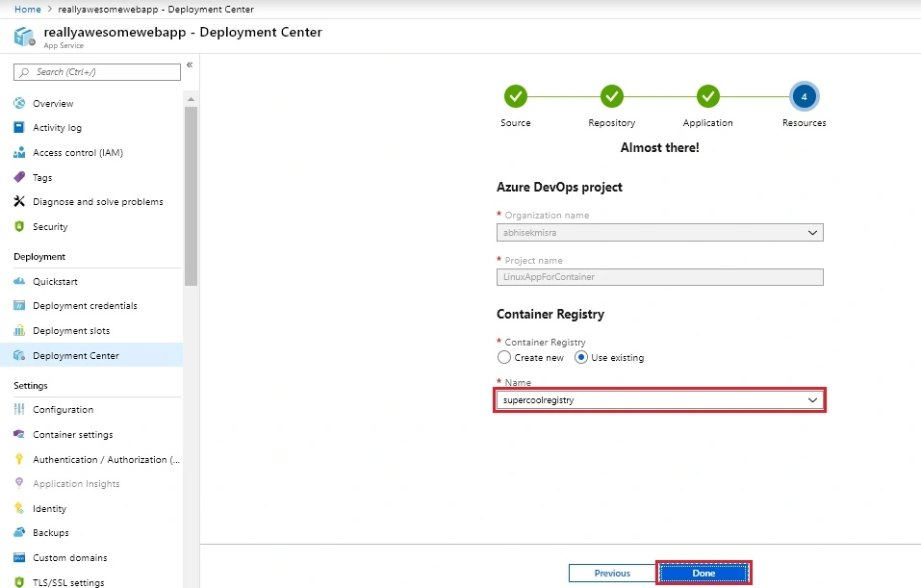Image resolution: width=921 pixels, height=588 pixels.
Task: Click the Deployment Center cube icon
Action: tap(19, 355)
